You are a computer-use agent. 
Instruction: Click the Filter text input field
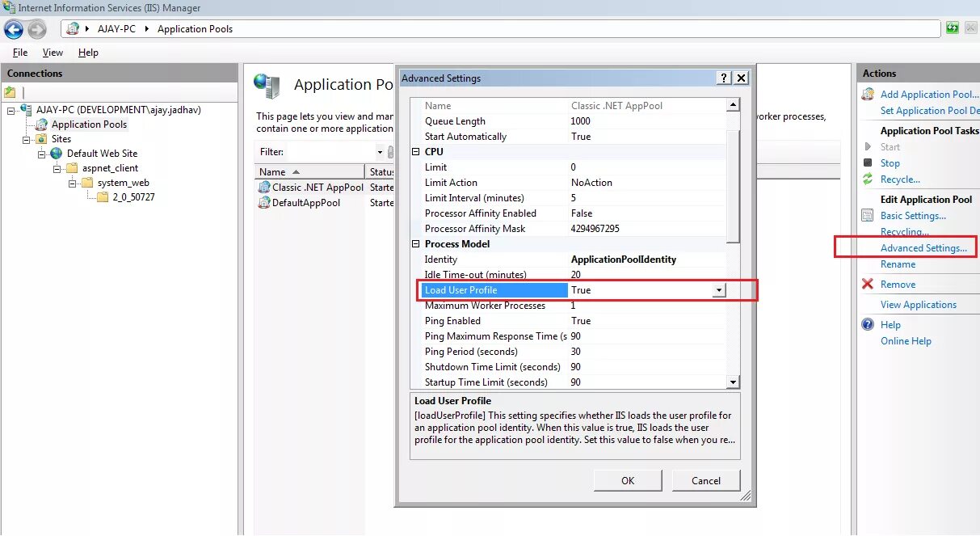point(331,152)
